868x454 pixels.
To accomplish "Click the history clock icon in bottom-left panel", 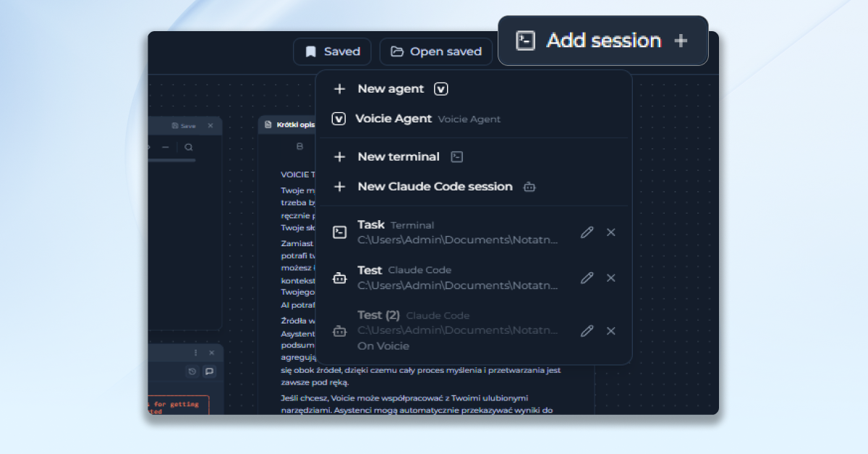I will click(192, 371).
